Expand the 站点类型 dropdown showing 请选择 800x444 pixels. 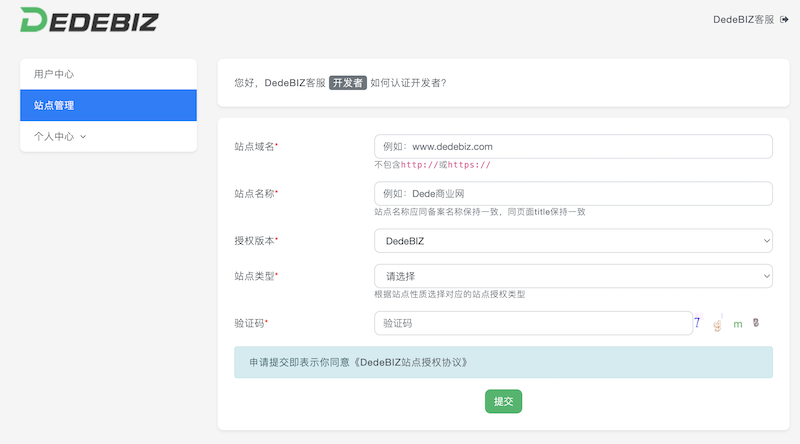point(573,275)
